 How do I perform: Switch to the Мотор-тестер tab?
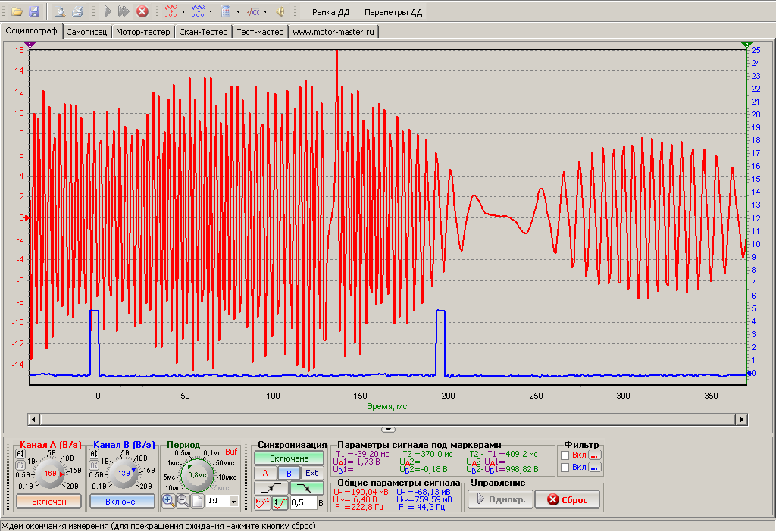coord(143,32)
